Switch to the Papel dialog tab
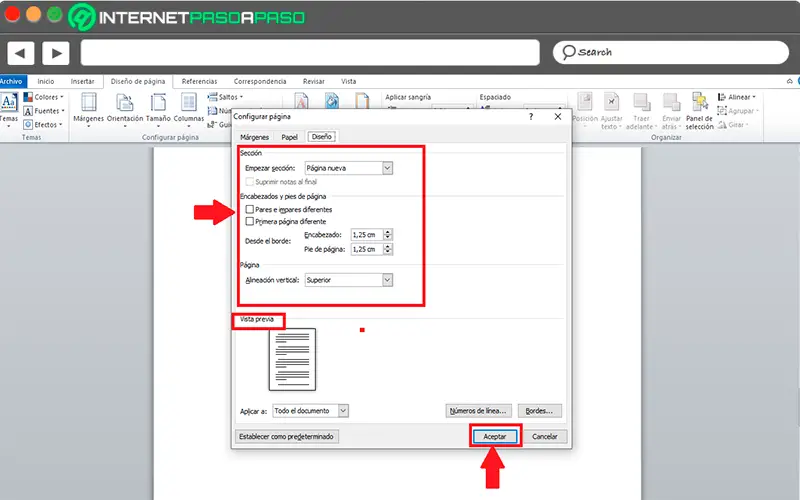 289,137
